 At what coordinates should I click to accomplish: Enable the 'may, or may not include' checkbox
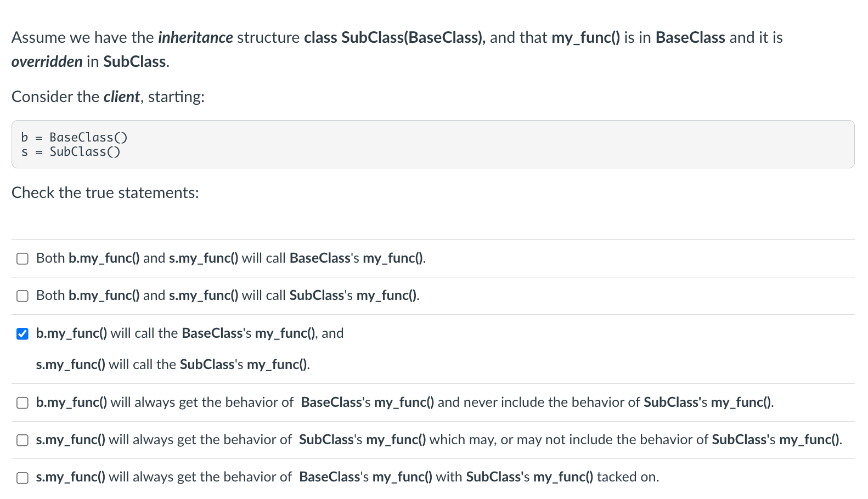click(x=22, y=440)
